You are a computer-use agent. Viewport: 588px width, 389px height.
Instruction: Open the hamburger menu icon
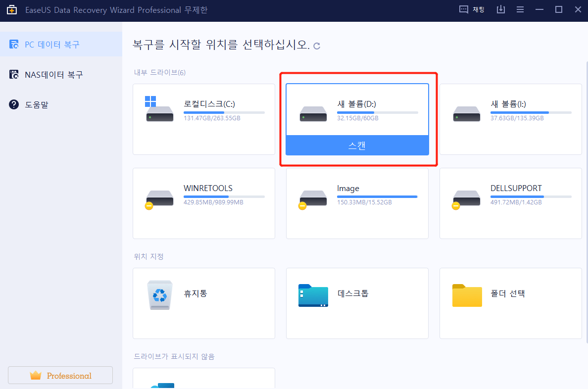[520, 10]
